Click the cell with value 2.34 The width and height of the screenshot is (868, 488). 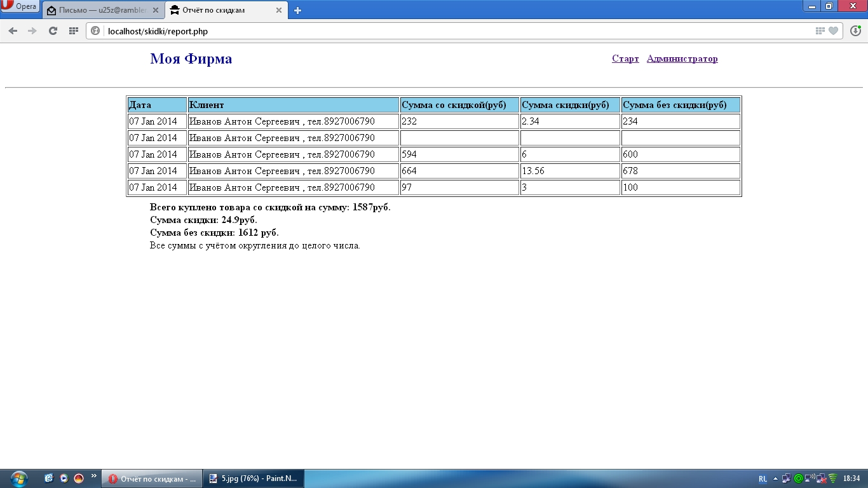[x=571, y=121]
